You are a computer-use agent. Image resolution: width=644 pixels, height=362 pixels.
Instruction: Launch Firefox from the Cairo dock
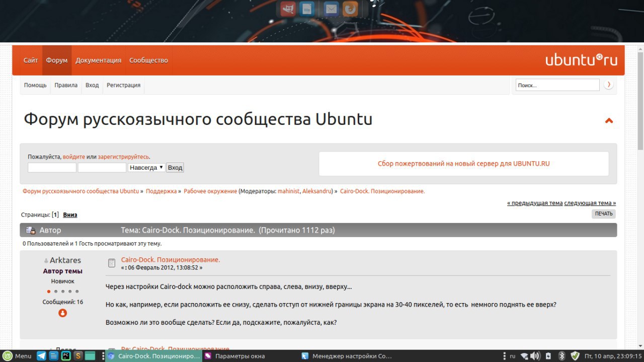(350, 9)
